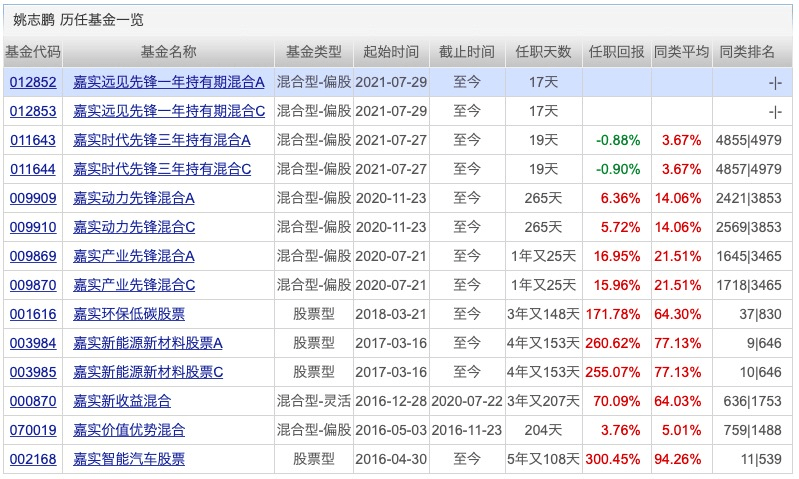
Task: Open fund code link 009870
Action: click(33, 285)
